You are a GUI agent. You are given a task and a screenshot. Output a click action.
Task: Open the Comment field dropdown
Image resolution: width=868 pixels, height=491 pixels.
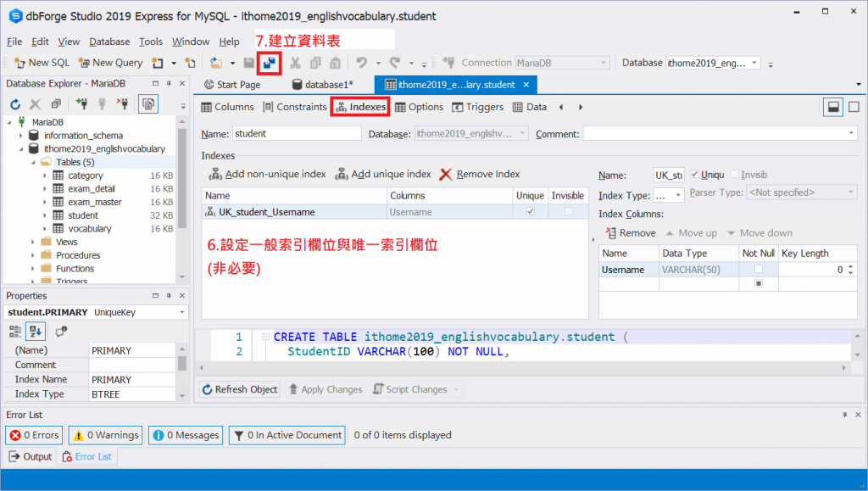click(x=851, y=133)
